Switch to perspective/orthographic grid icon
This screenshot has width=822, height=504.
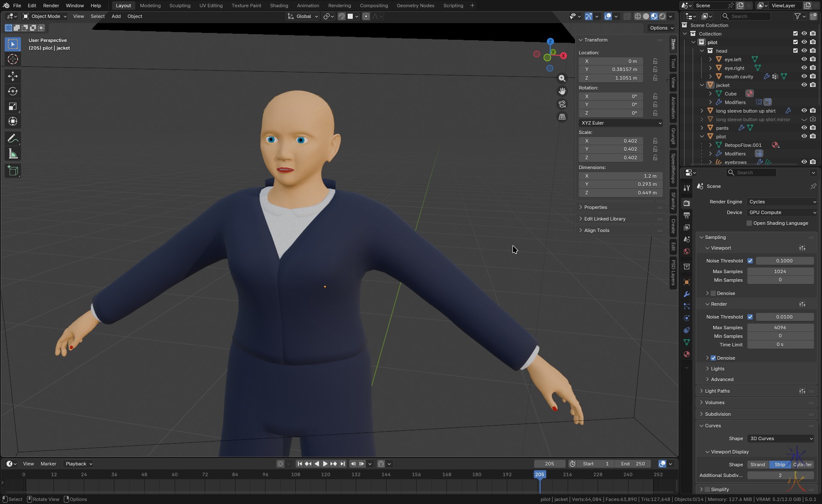(562, 117)
